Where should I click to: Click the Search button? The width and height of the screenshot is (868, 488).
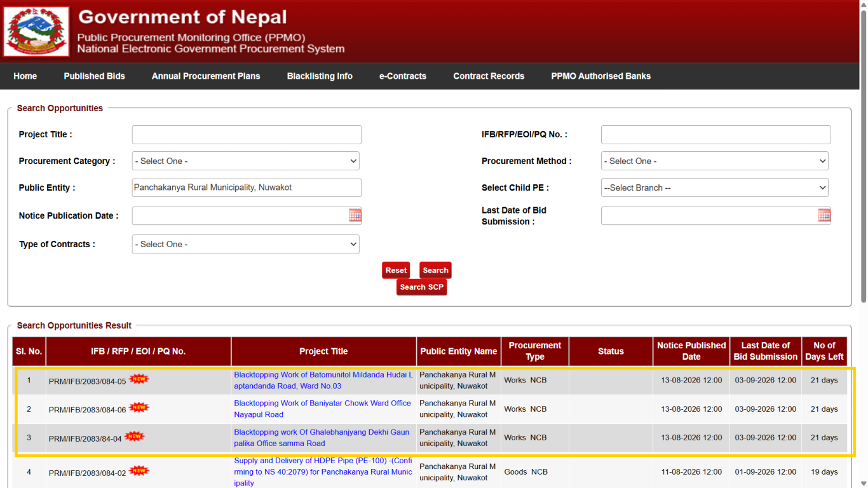coord(435,270)
